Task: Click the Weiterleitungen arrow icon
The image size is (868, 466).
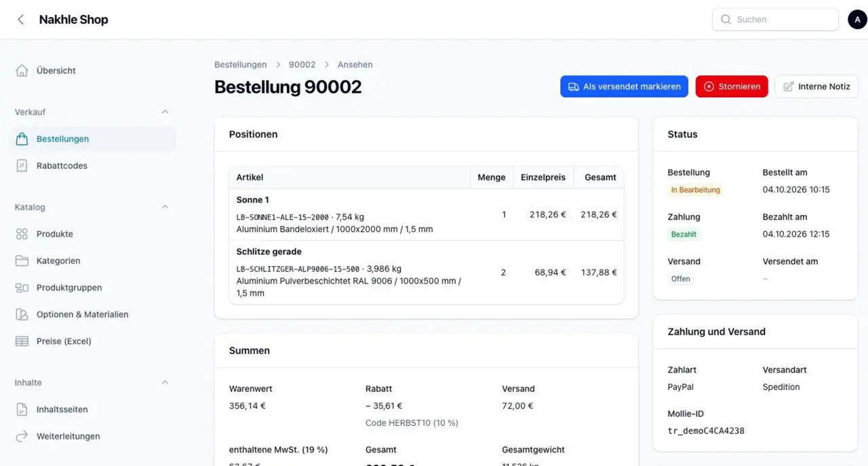Action: click(x=22, y=436)
